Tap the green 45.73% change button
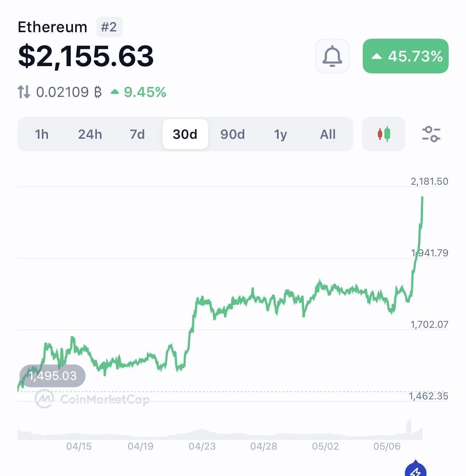The height and width of the screenshot is (476, 466). pyautogui.click(x=406, y=56)
